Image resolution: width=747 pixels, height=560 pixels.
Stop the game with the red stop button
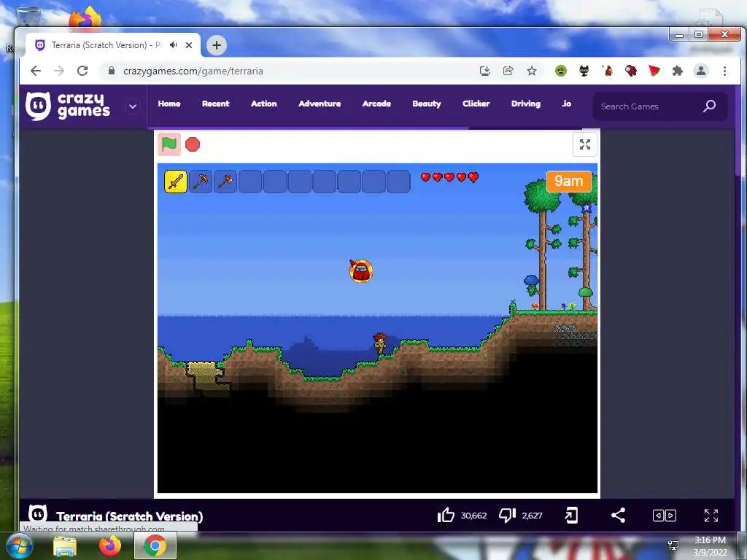193,144
